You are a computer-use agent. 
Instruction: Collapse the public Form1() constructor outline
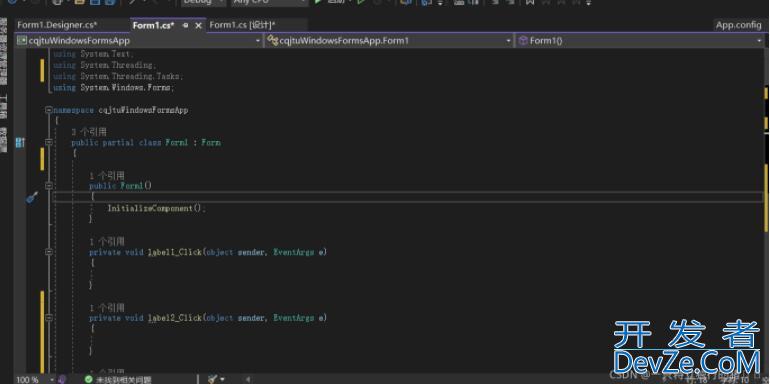[49, 186]
